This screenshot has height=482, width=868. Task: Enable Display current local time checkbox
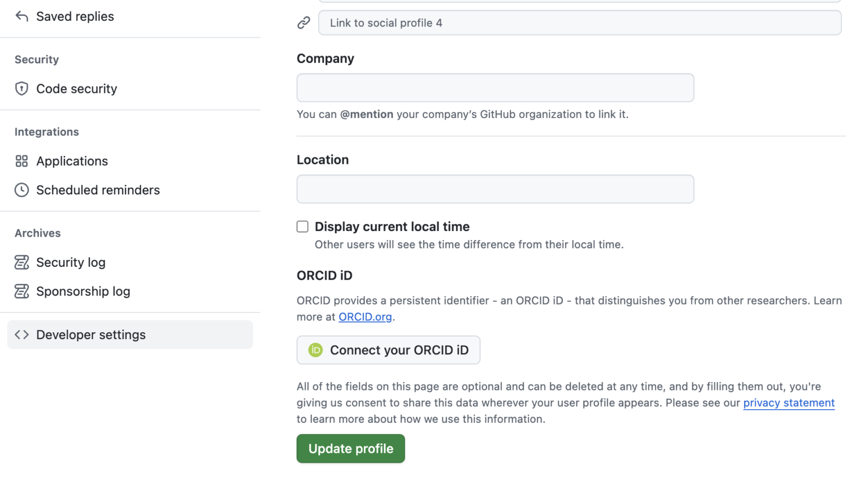click(303, 227)
